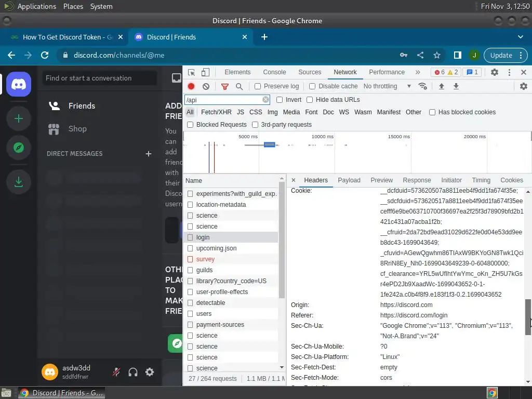532x399 pixels.
Task: Open No throttling dropdown
Action: (387, 86)
